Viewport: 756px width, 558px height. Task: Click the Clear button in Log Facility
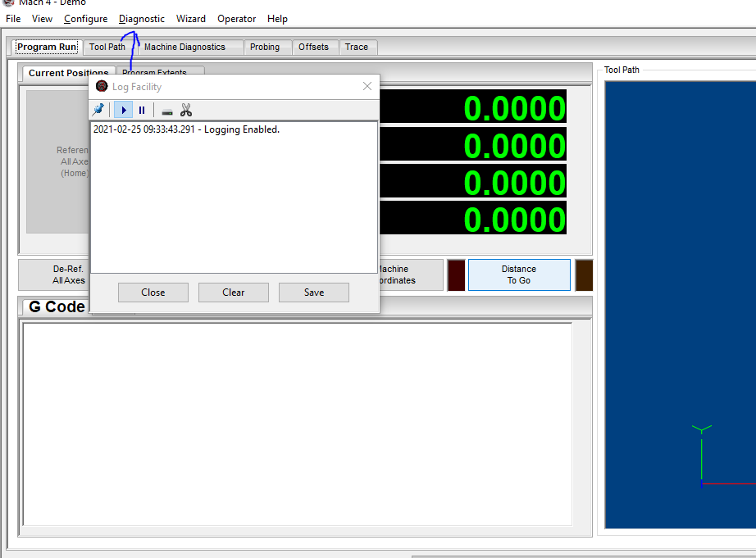(x=233, y=293)
